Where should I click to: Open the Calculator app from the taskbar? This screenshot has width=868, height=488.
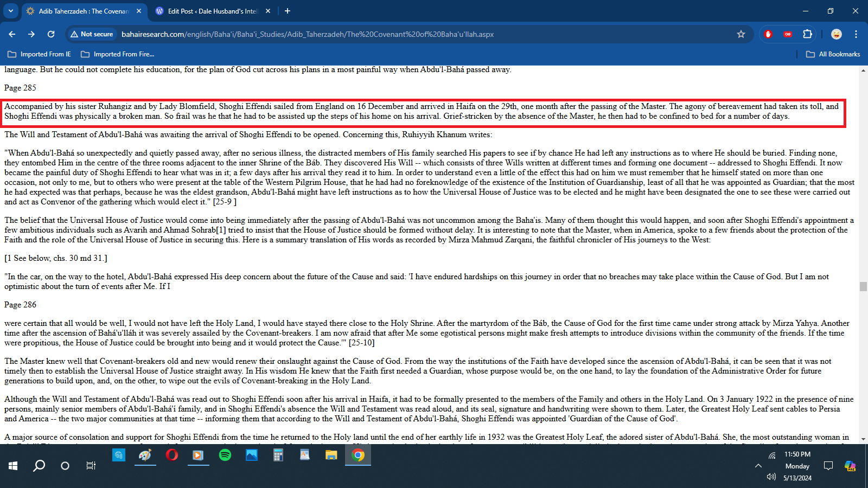click(x=278, y=455)
